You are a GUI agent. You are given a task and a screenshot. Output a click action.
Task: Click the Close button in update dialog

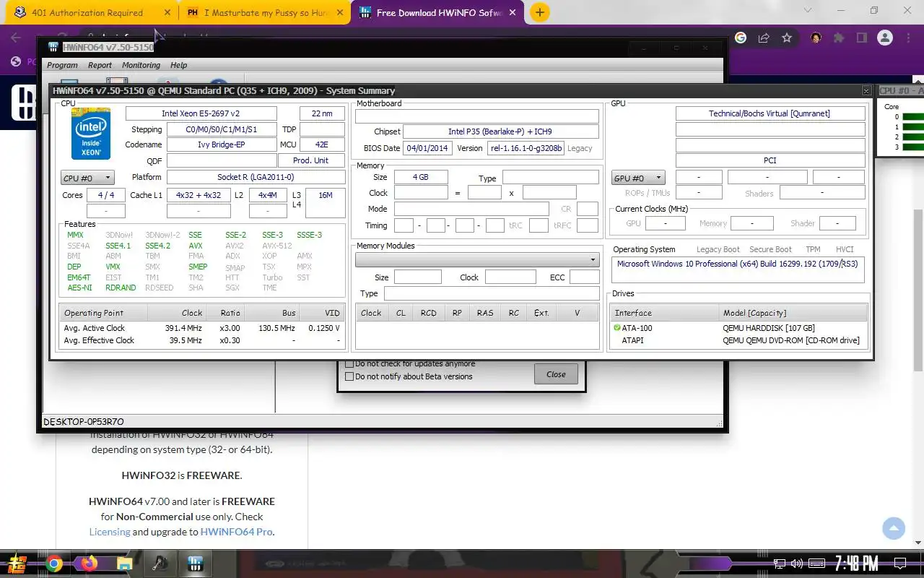(x=556, y=374)
